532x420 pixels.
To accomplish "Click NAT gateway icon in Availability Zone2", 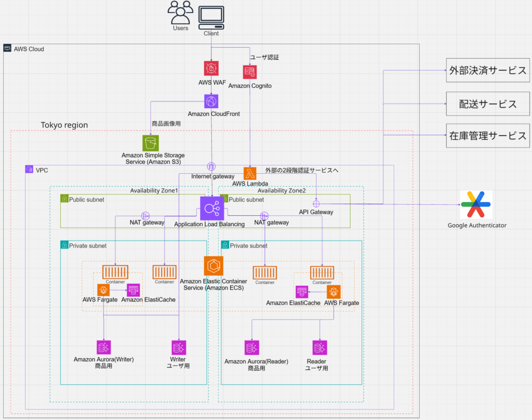I will pyautogui.click(x=264, y=216).
